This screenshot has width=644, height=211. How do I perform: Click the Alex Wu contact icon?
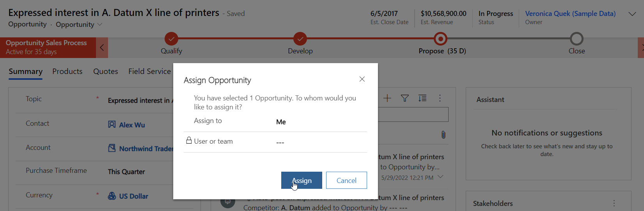(112, 125)
